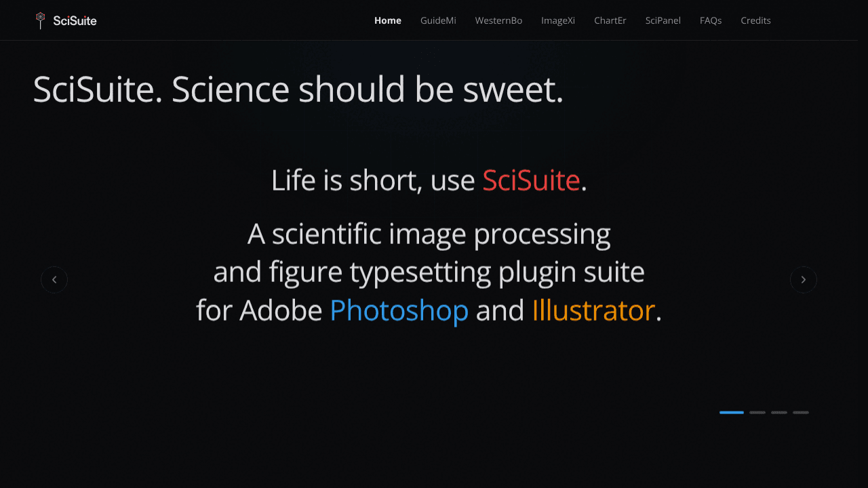
Task: Click the red SciSuite word in slide
Action: click(x=531, y=180)
